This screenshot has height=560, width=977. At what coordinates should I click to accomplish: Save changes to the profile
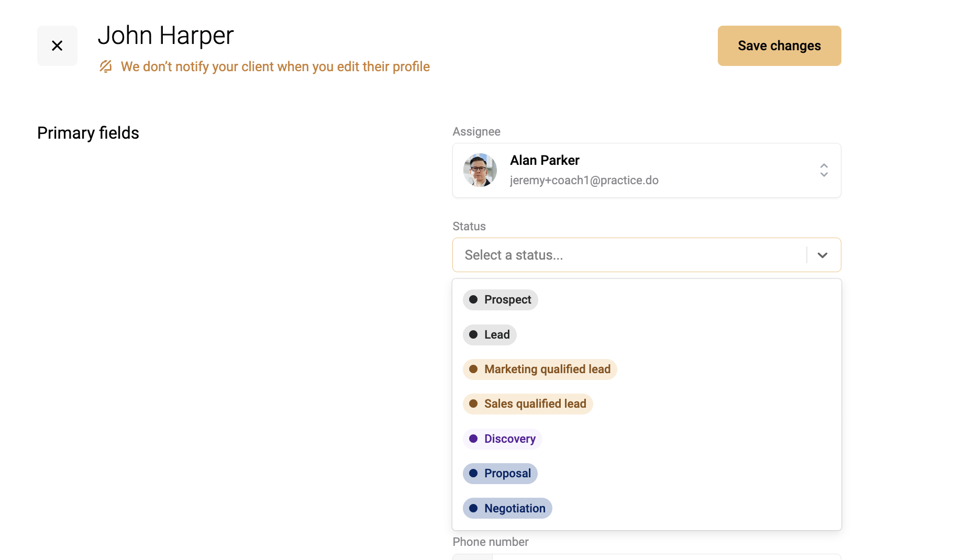tap(779, 46)
